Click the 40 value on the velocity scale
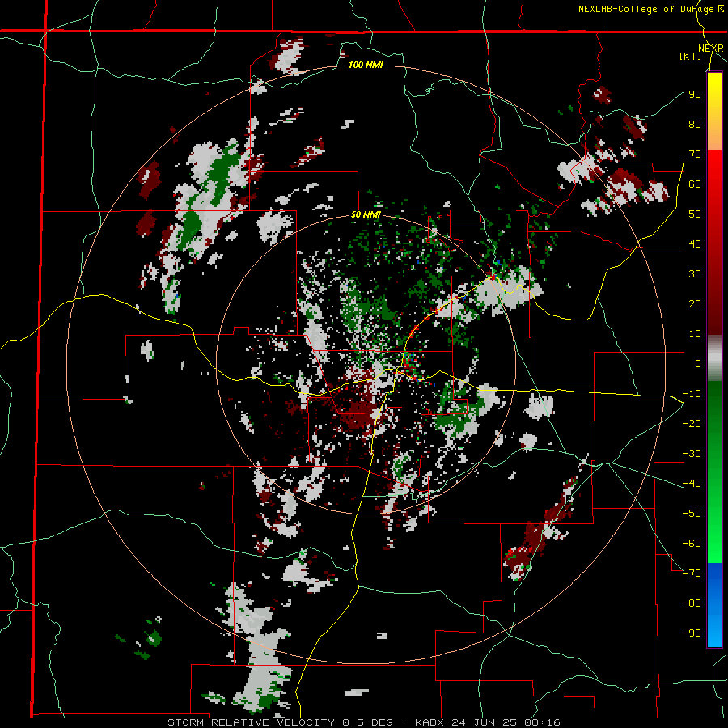The image size is (728, 728). point(695,243)
